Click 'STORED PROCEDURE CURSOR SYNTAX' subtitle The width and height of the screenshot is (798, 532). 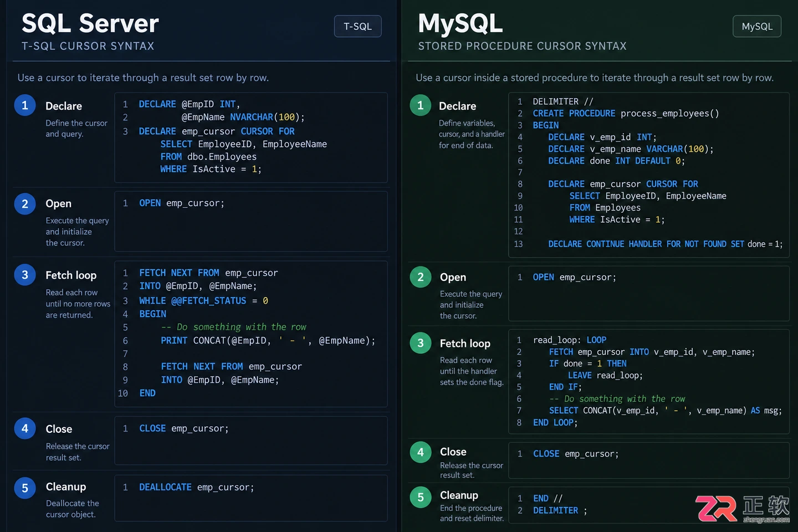523,46
